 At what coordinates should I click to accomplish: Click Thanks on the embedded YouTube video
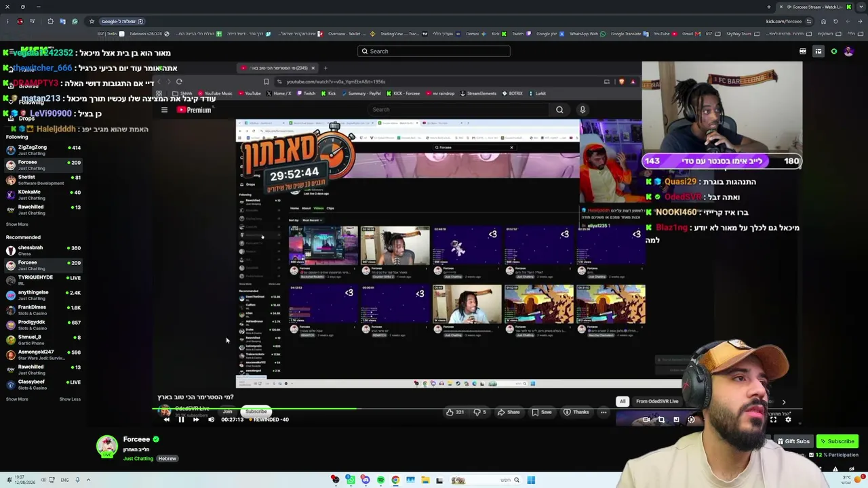(576, 412)
